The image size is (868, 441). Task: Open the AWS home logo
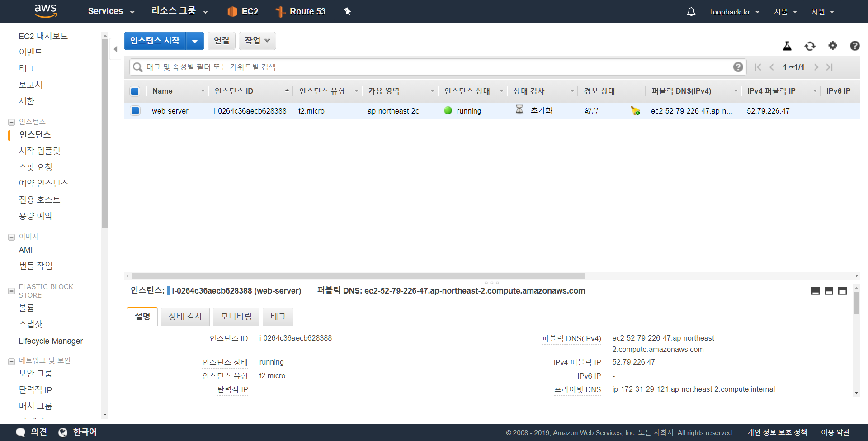coord(46,11)
